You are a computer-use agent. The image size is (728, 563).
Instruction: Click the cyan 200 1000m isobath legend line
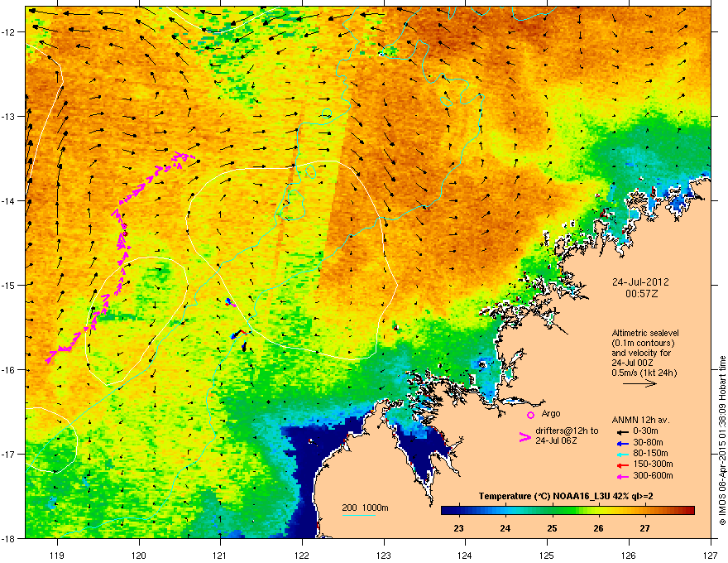click(x=358, y=515)
